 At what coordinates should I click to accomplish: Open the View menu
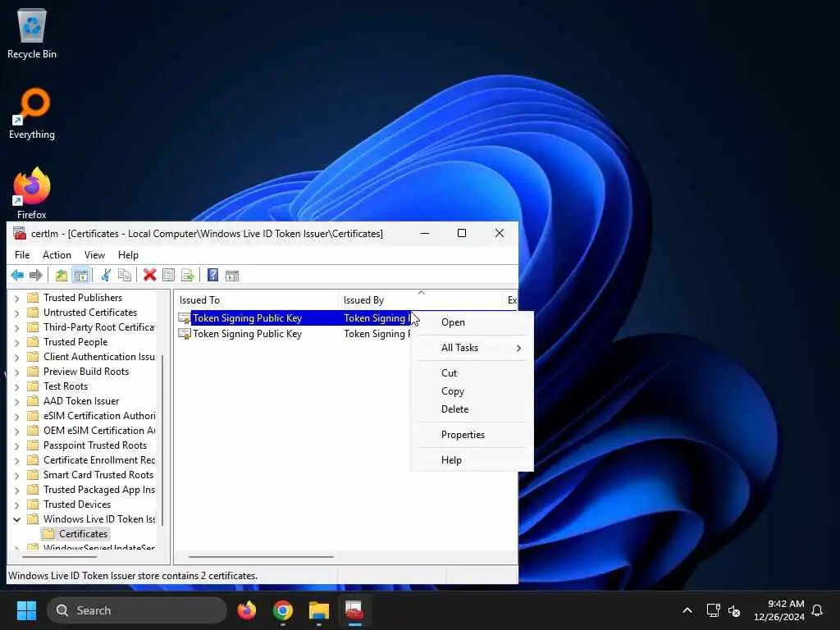coord(94,255)
